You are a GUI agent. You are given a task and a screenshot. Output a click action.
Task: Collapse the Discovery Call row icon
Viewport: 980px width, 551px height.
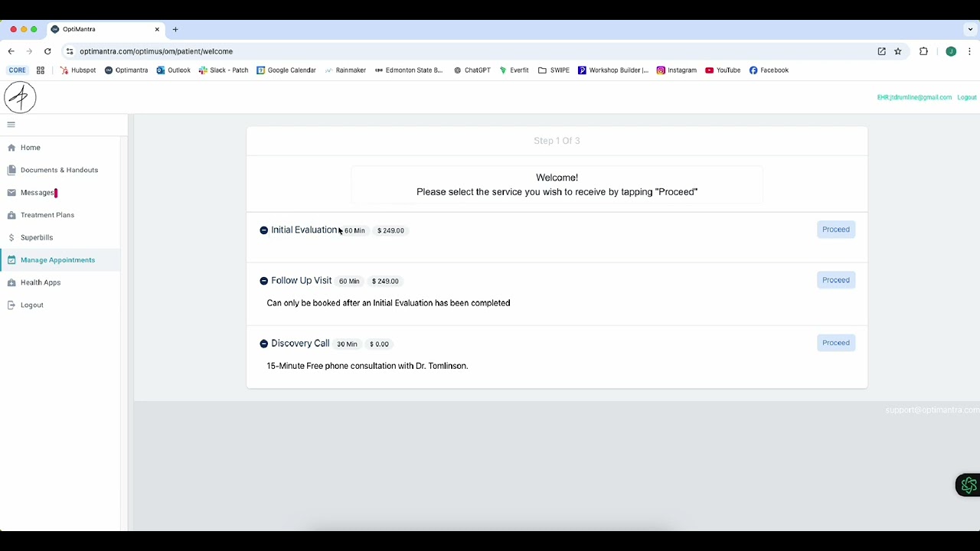263,344
